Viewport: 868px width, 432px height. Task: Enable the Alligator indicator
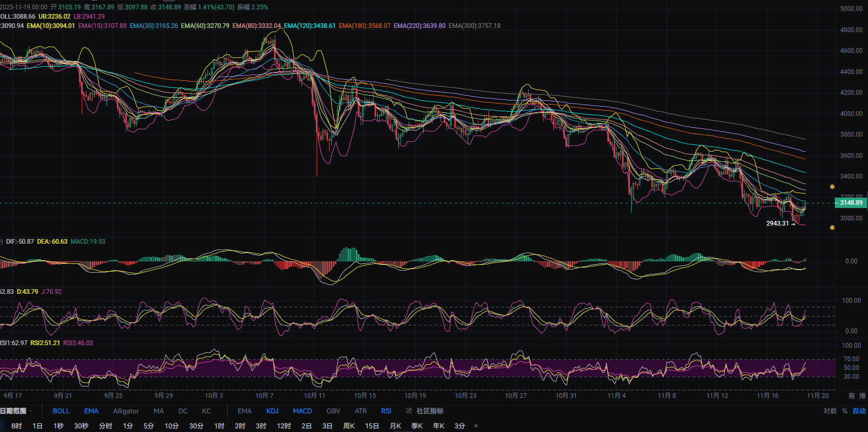point(126,411)
